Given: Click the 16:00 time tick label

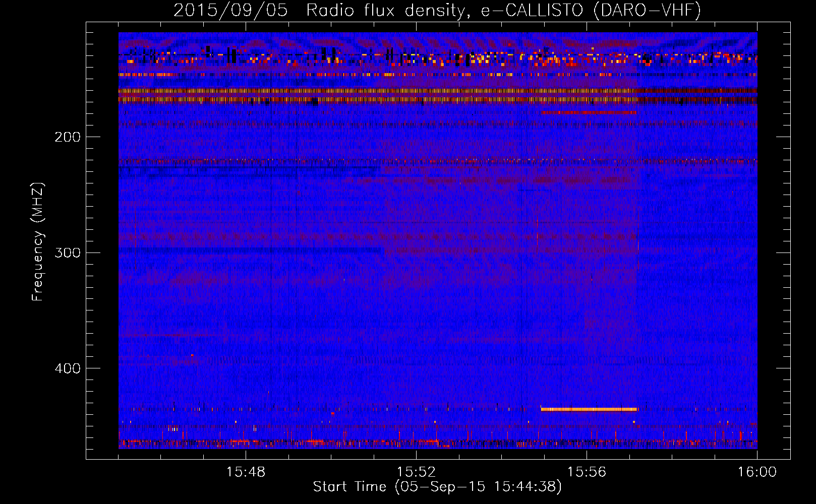Looking at the screenshot, I should tap(757, 472).
